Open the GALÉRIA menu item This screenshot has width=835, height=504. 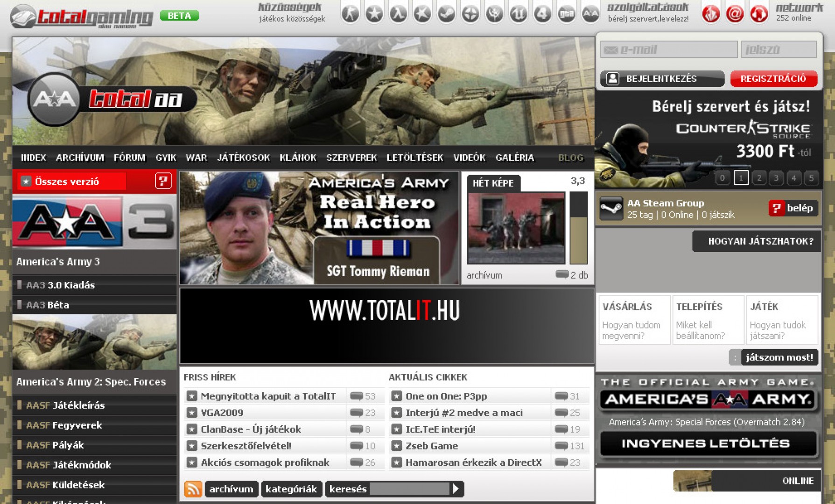point(514,158)
